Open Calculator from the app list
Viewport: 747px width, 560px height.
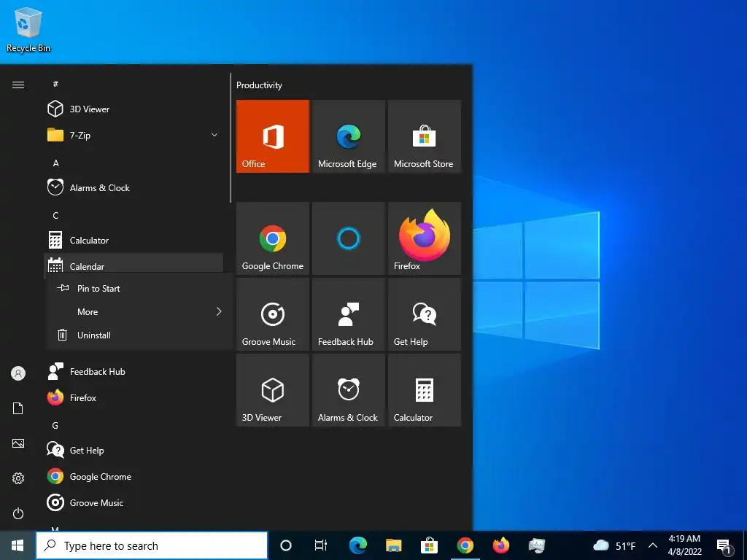(x=133, y=240)
